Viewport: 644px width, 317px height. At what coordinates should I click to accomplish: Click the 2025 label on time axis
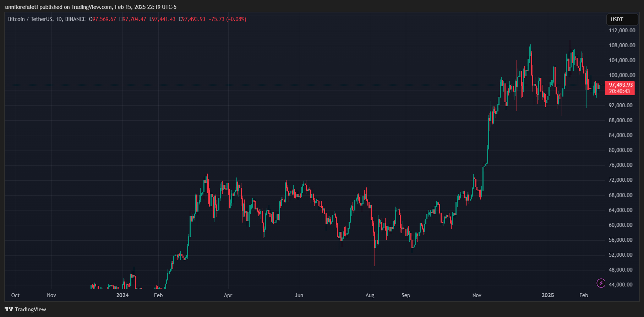[547, 295]
